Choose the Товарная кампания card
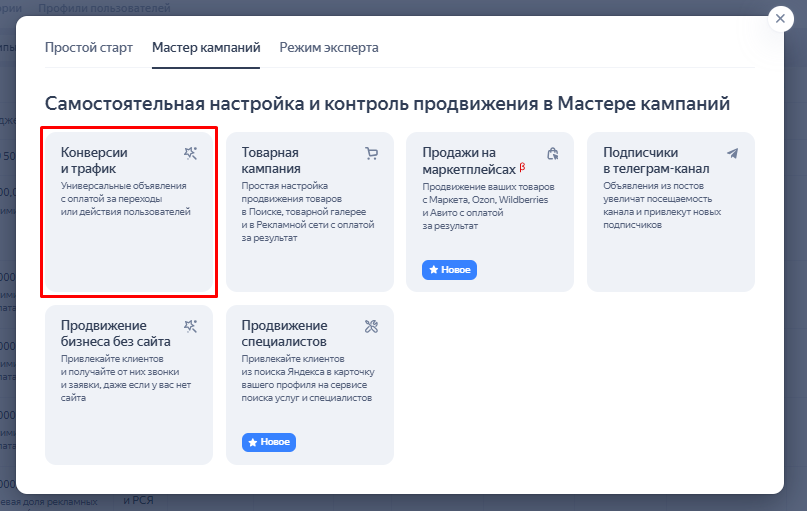The height and width of the screenshot is (511, 807). coord(310,212)
